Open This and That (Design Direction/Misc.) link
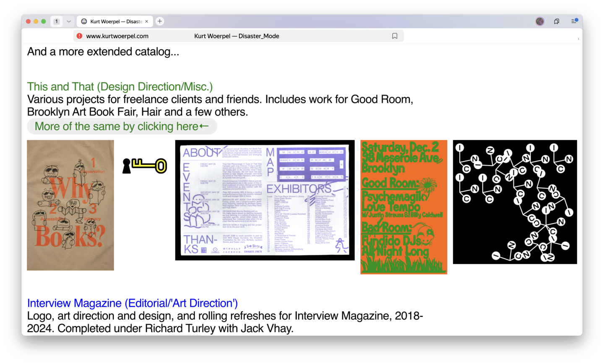This screenshot has width=604, height=364. point(120,86)
